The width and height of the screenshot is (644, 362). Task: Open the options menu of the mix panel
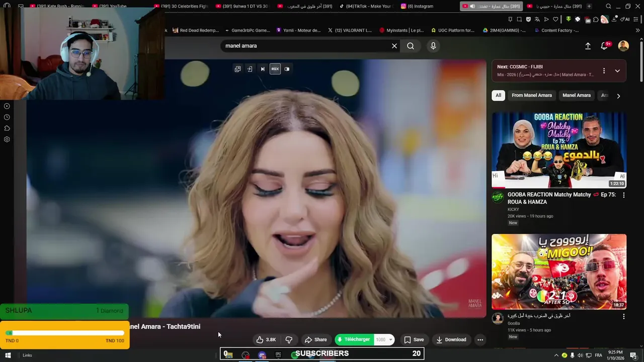point(604,71)
